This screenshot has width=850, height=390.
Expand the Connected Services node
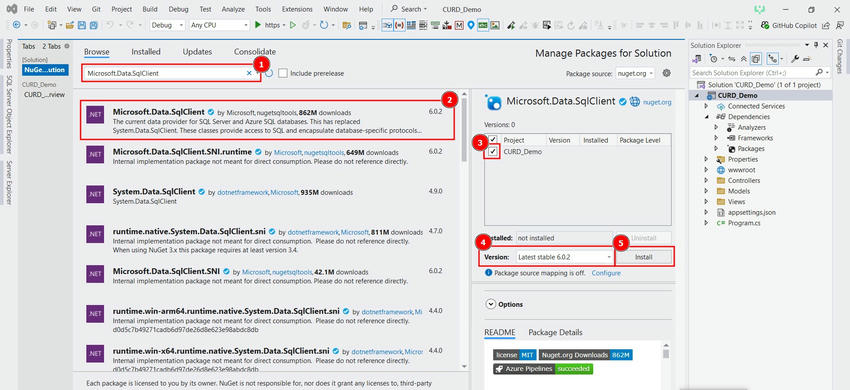click(x=706, y=106)
